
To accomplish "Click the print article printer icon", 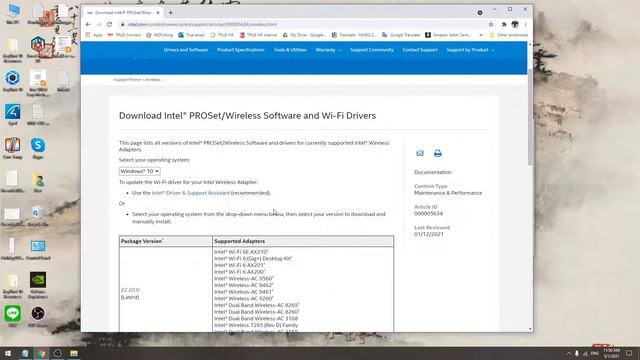I will [438, 153].
